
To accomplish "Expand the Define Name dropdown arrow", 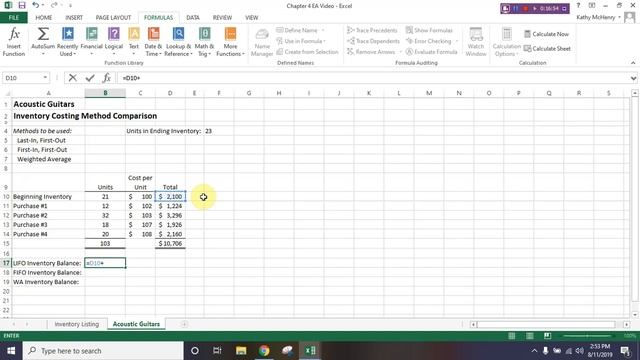I will pyautogui.click(x=323, y=30).
